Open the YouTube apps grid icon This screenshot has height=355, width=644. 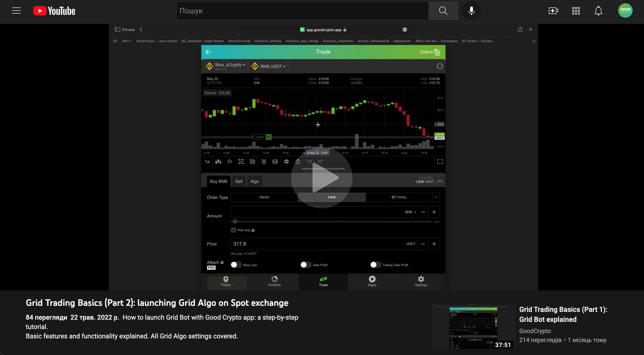(x=576, y=11)
